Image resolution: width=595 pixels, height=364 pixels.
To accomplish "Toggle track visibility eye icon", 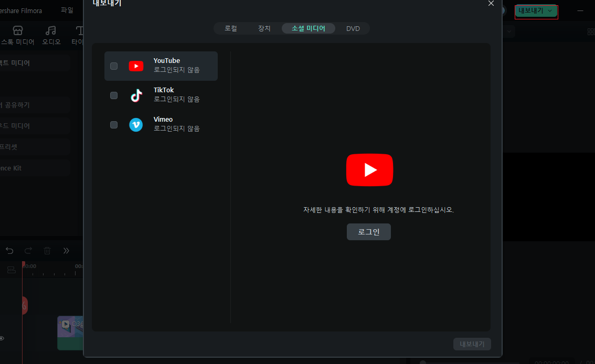I will (2, 338).
